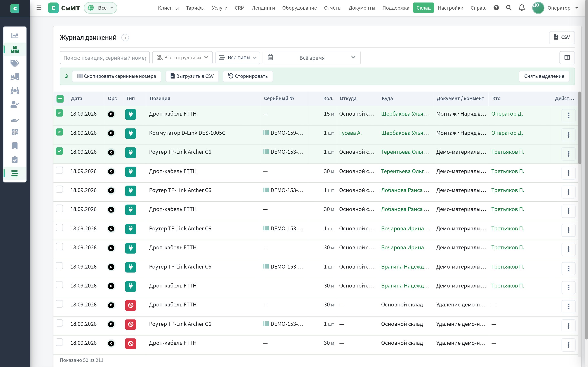Viewport: 588px width, 367px height.
Task: Click the Сторнировать button
Action: (x=248, y=76)
